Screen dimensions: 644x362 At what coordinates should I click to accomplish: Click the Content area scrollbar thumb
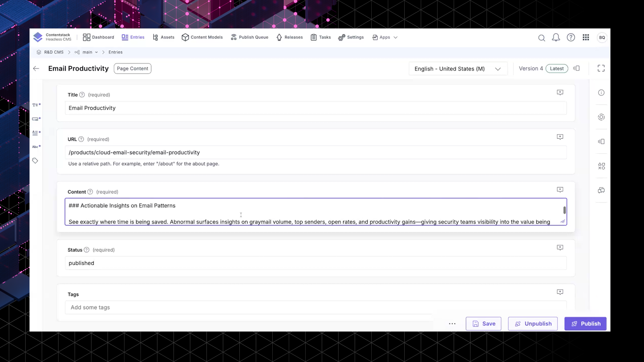point(564,210)
